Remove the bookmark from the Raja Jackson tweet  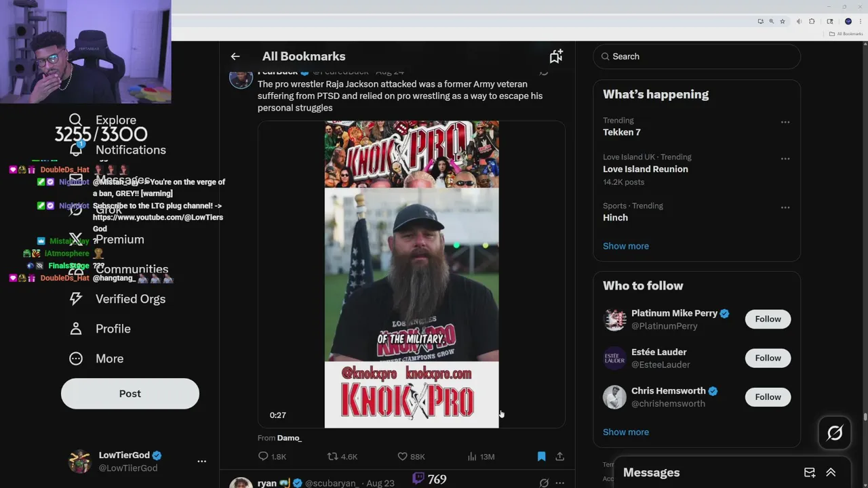point(541,457)
